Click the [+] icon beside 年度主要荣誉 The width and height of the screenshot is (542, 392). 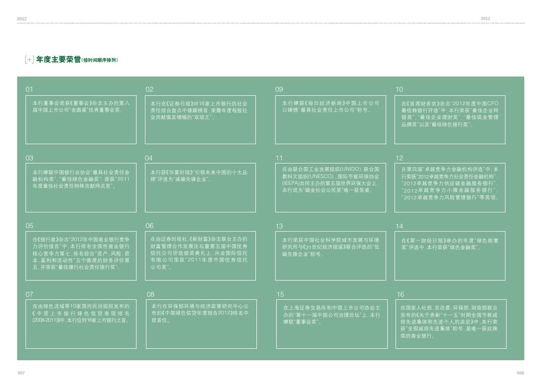[30, 60]
